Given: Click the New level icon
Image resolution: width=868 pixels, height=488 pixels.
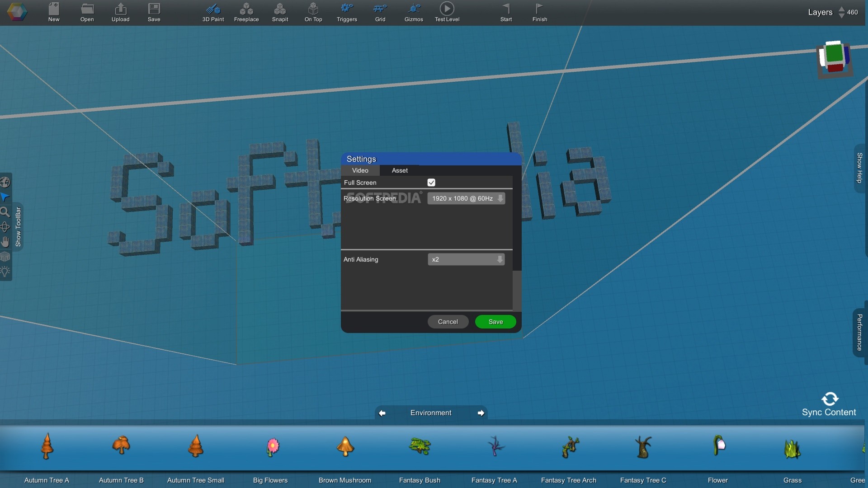Looking at the screenshot, I should tap(54, 12).
